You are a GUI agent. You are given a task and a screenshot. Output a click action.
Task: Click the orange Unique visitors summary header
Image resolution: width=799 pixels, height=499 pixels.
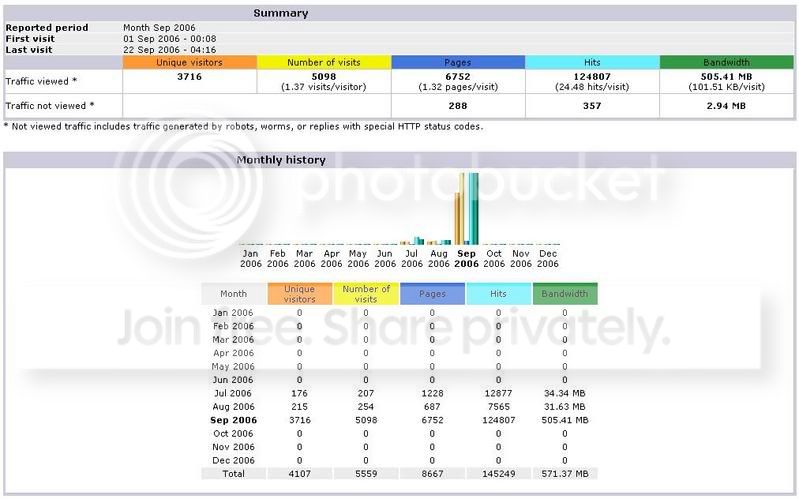tap(190, 62)
